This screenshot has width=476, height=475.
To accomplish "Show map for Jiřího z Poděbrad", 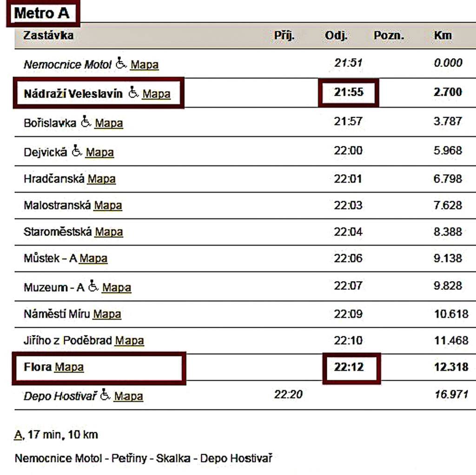I will (x=129, y=341).
